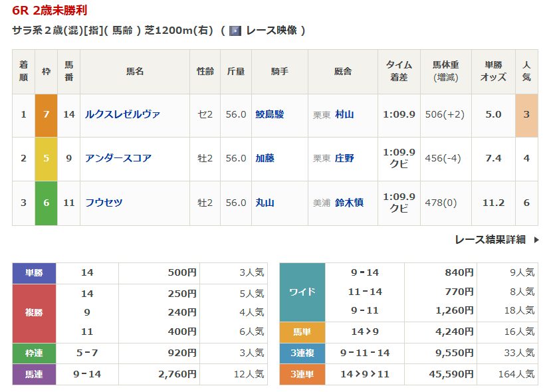Click the ワイド payout label
The image size is (549, 392).
click(302, 292)
